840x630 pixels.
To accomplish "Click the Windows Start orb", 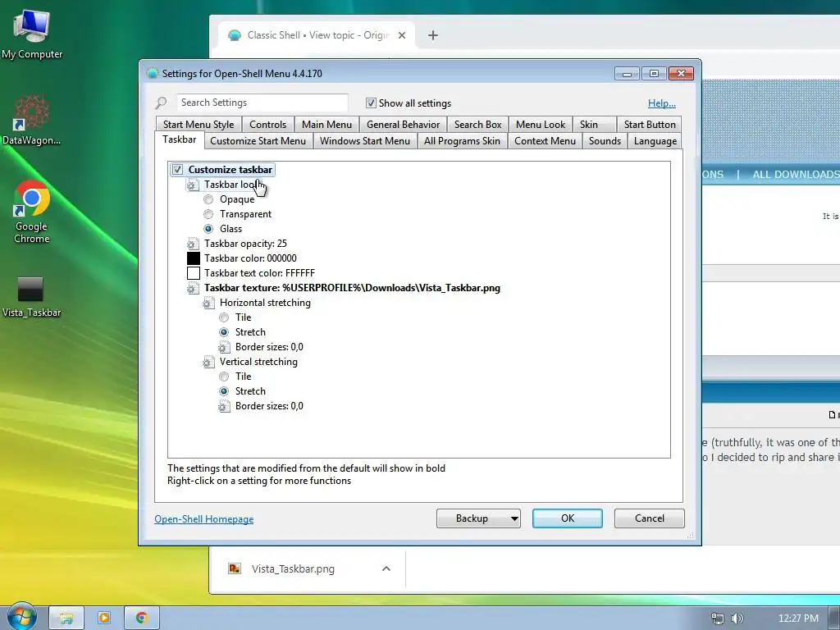I will [21, 617].
